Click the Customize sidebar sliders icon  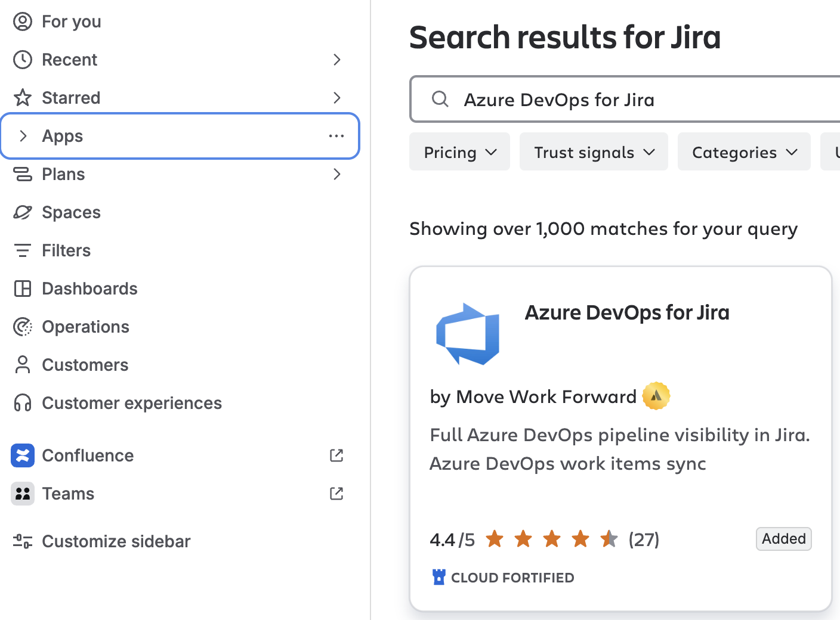click(23, 541)
